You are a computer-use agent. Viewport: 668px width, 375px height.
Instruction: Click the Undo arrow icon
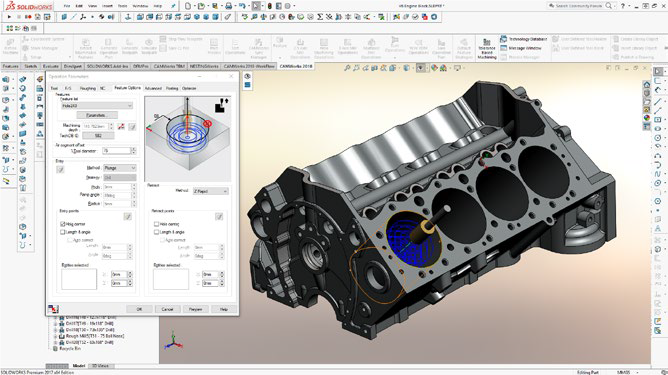[x=242, y=6]
